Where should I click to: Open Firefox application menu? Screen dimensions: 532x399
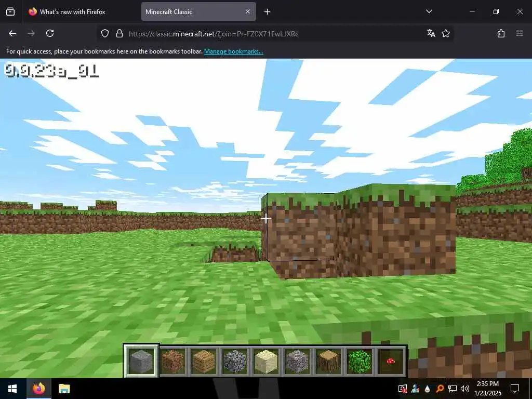coord(520,33)
